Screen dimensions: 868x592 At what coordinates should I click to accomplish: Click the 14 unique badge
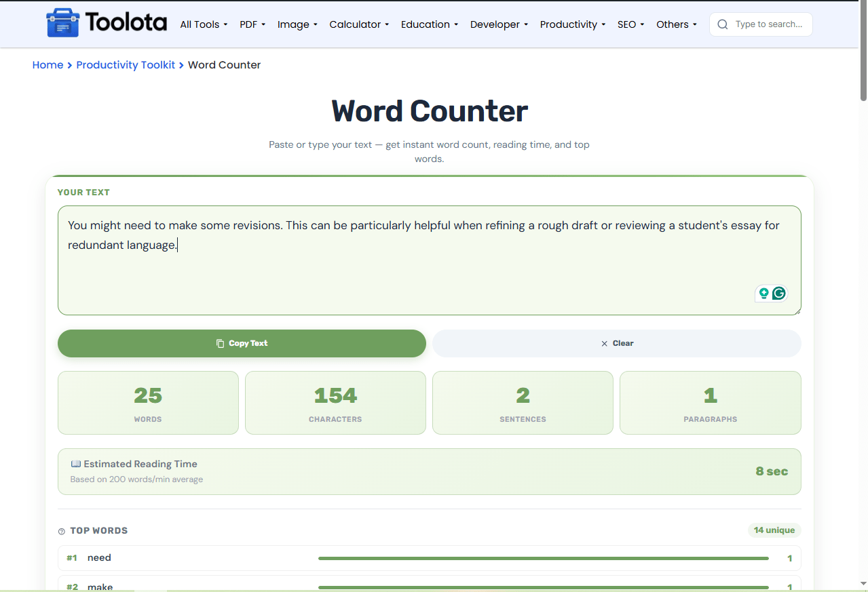tap(774, 530)
